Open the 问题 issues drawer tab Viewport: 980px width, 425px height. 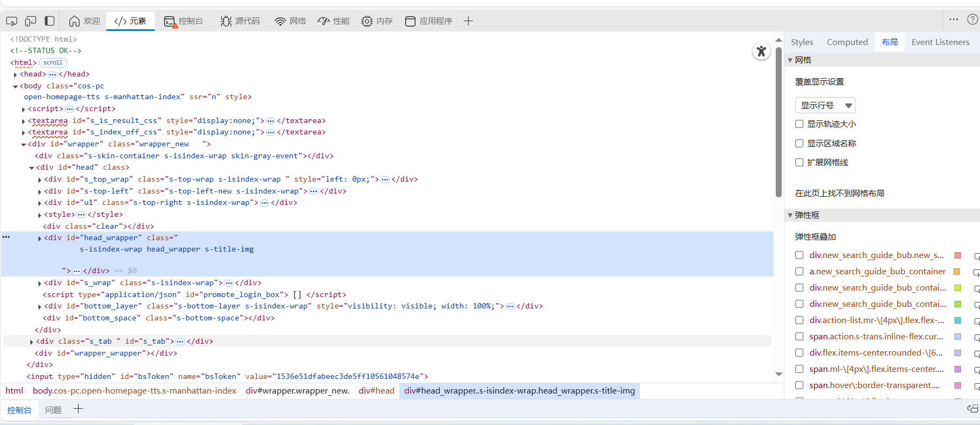tap(53, 410)
